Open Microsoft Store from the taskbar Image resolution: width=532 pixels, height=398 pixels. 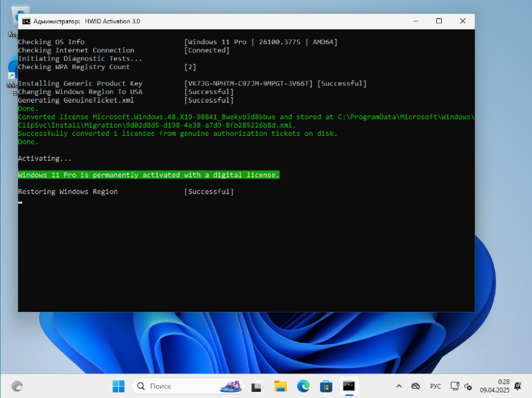(x=326, y=386)
